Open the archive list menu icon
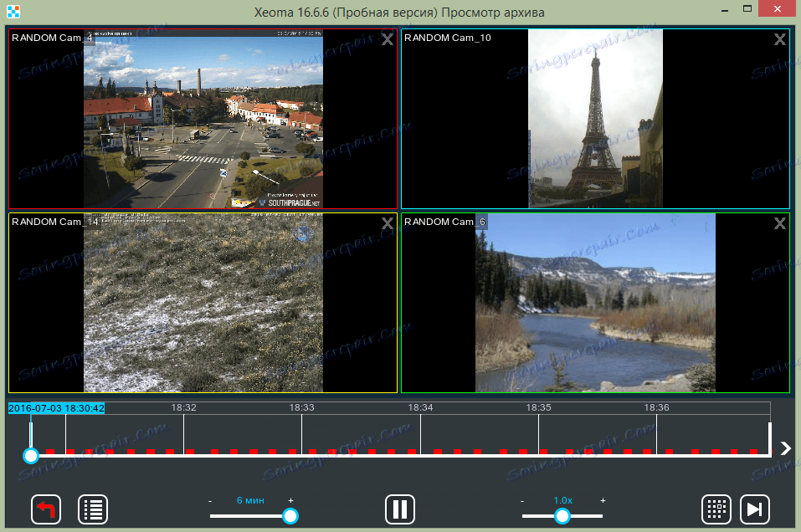 [x=93, y=509]
